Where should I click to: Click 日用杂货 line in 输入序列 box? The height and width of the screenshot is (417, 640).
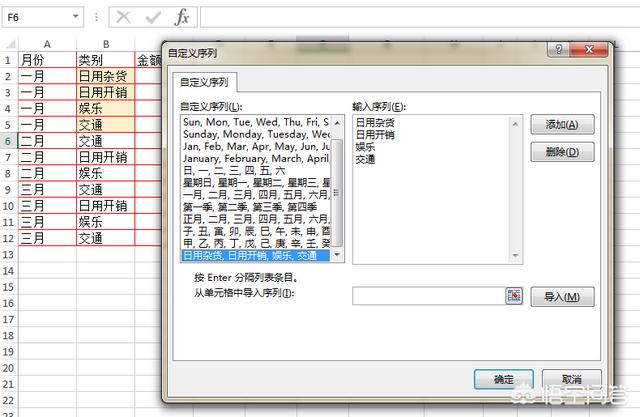click(x=375, y=122)
